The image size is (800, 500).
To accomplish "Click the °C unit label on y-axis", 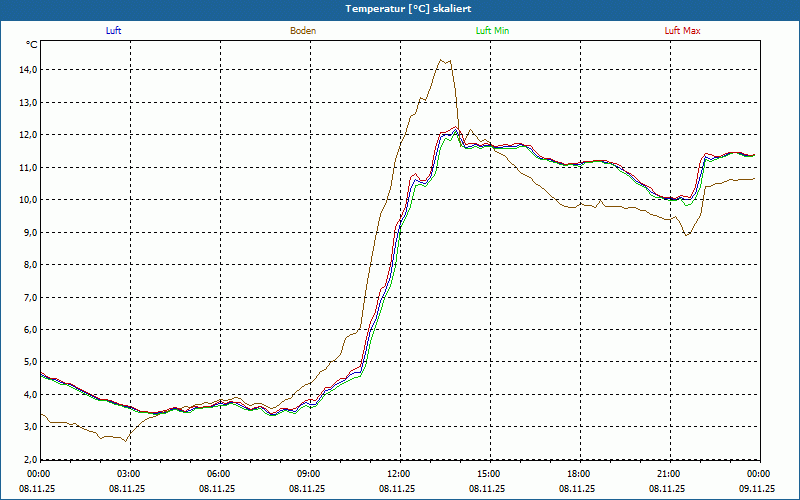I will pyautogui.click(x=31, y=45).
